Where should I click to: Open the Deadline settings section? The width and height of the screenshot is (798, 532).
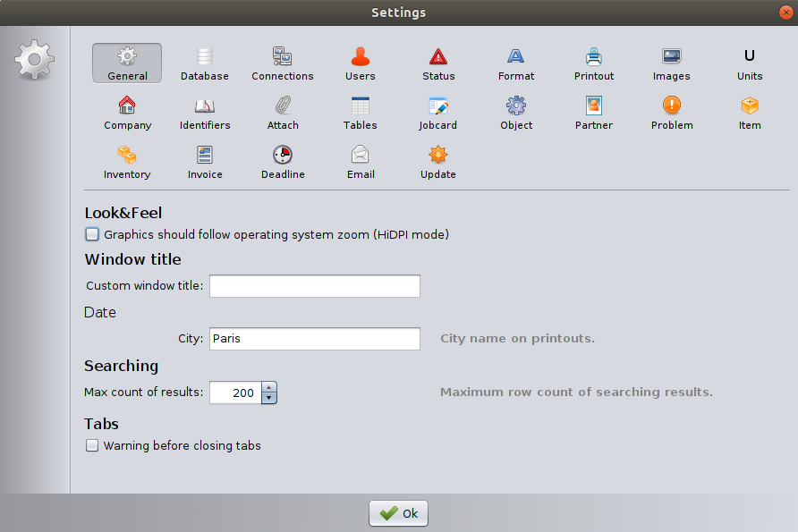coord(283,162)
